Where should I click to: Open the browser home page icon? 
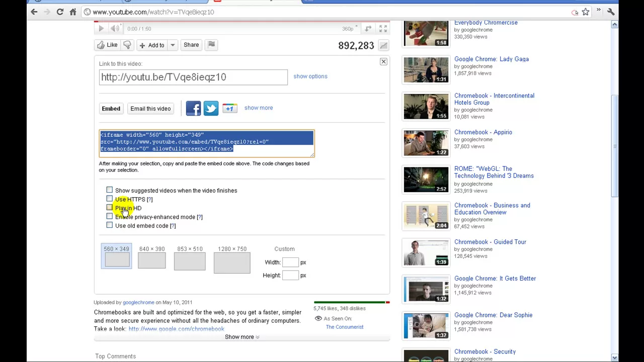tap(73, 12)
